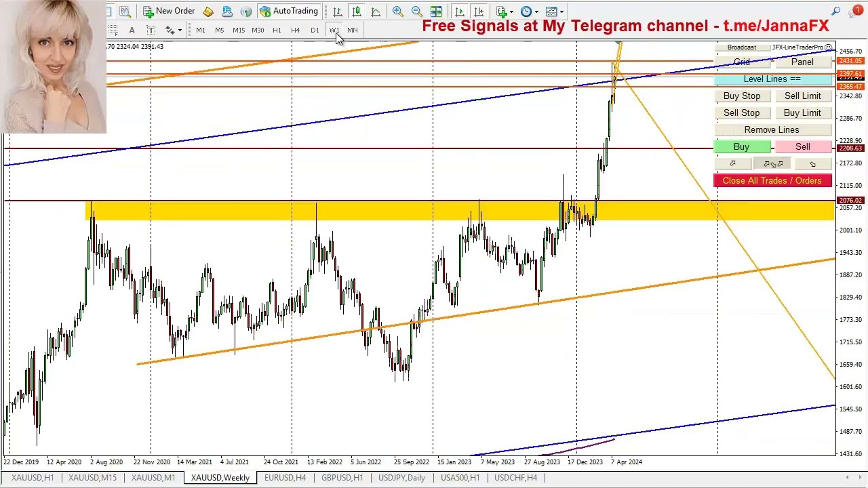
Task: Click the Panel button
Action: click(802, 62)
